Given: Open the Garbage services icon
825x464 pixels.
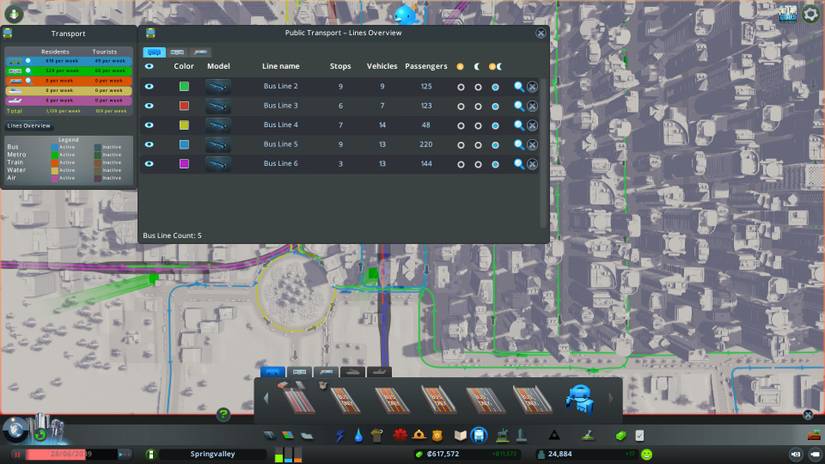Looking at the screenshot, I should [x=377, y=436].
